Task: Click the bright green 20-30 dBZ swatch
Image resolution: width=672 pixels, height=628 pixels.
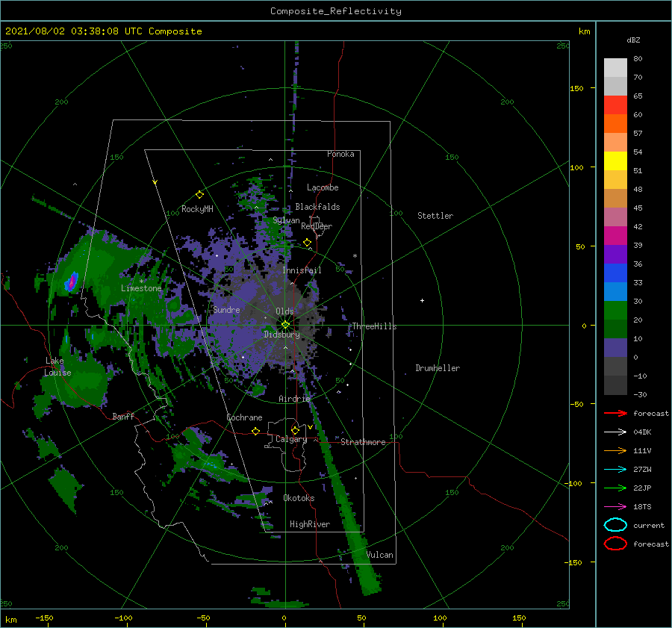Action: coord(615,311)
